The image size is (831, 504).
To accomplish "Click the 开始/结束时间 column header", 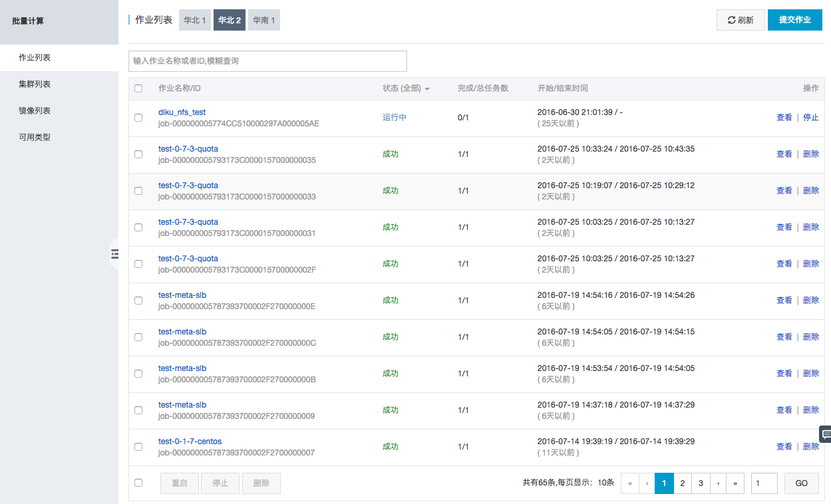I will point(563,88).
